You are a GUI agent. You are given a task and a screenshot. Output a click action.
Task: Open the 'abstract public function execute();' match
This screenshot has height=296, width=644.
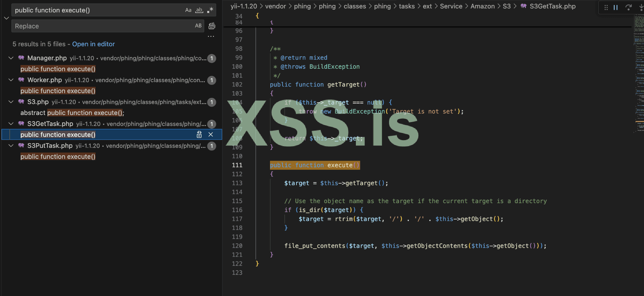tap(72, 113)
